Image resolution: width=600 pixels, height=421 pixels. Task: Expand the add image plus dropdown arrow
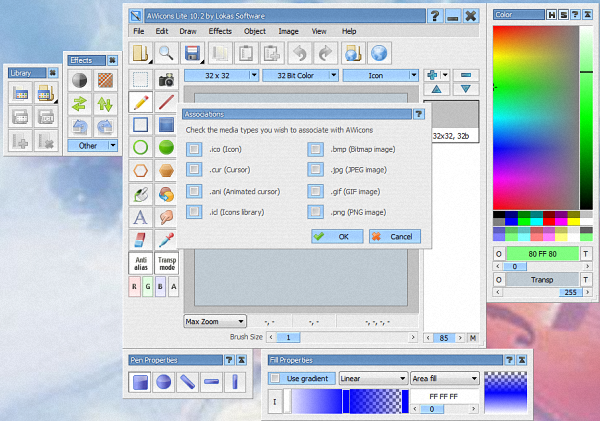point(445,75)
